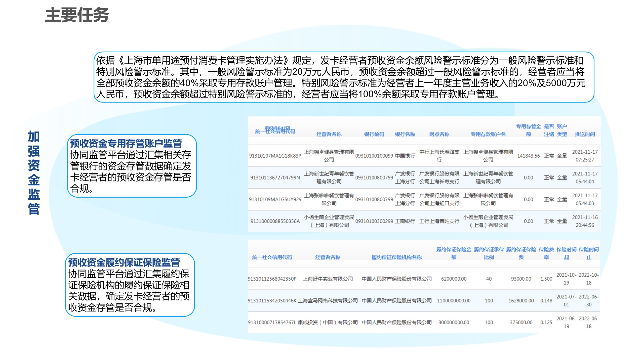Click bank code 09310100300299

click(374, 221)
